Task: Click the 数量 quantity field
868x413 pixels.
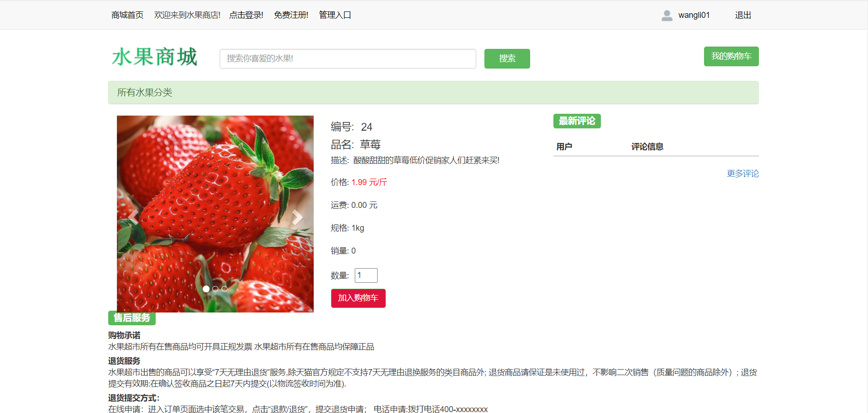Action: (x=366, y=275)
